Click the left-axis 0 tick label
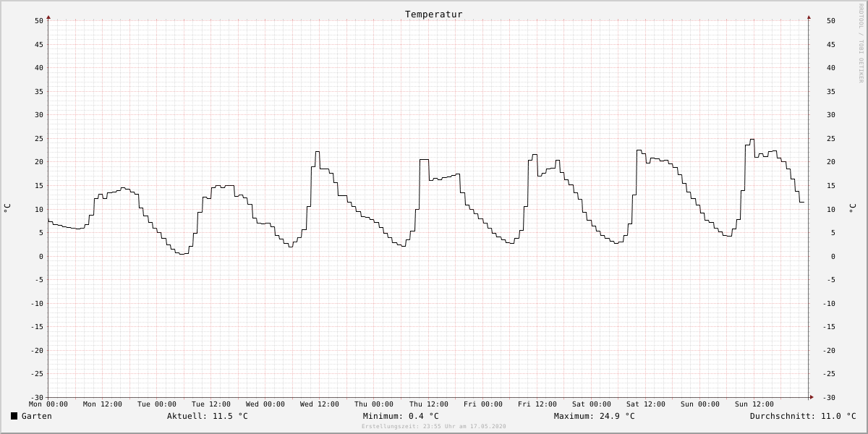This screenshot has height=434, width=868. (x=42, y=256)
